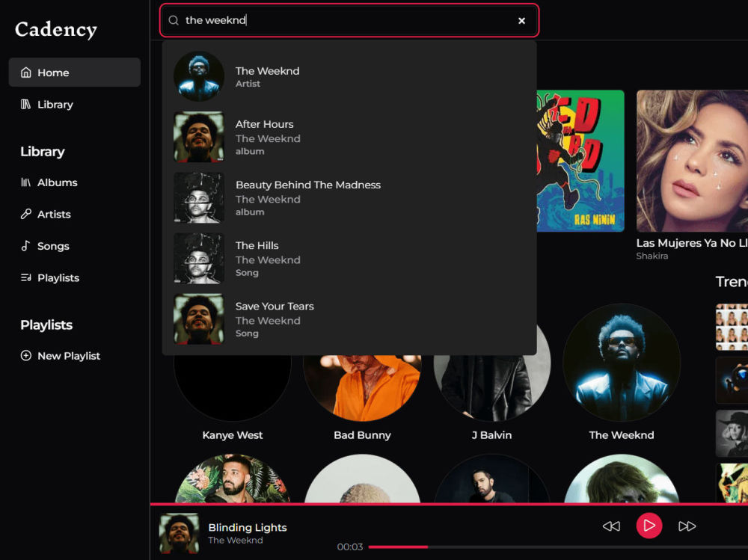Open Home in the sidebar
This screenshot has height=560, width=748.
[74, 73]
